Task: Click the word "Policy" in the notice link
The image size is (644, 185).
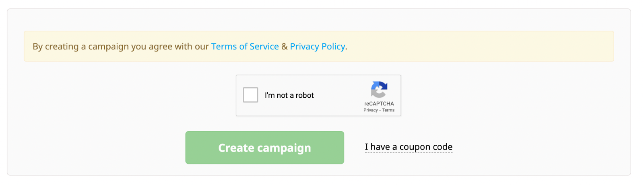Action: pyautogui.click(x=333, y=47)
